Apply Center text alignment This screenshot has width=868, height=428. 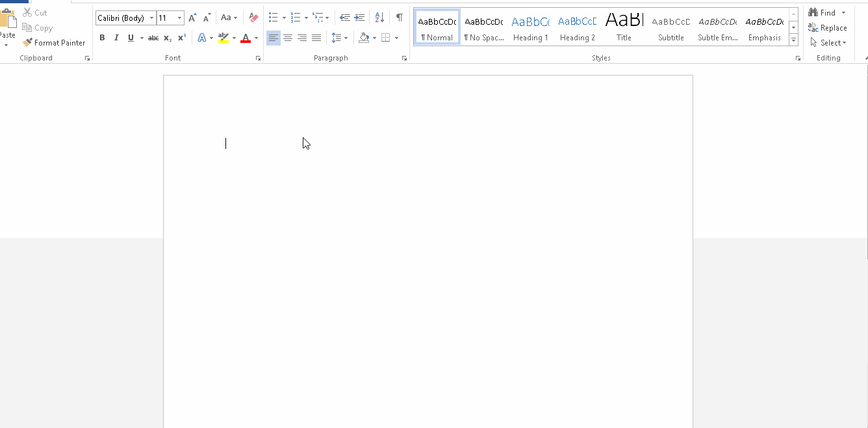click(x=288, y=38)
